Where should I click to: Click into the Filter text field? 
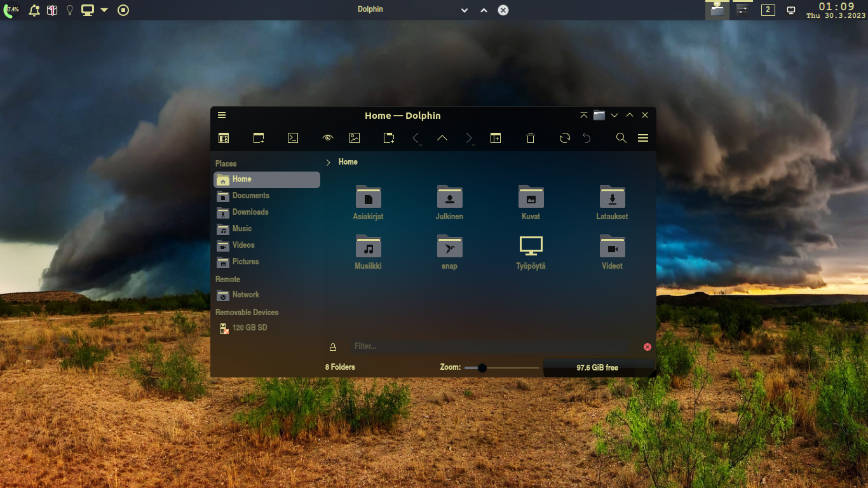[x=489, y=346]
